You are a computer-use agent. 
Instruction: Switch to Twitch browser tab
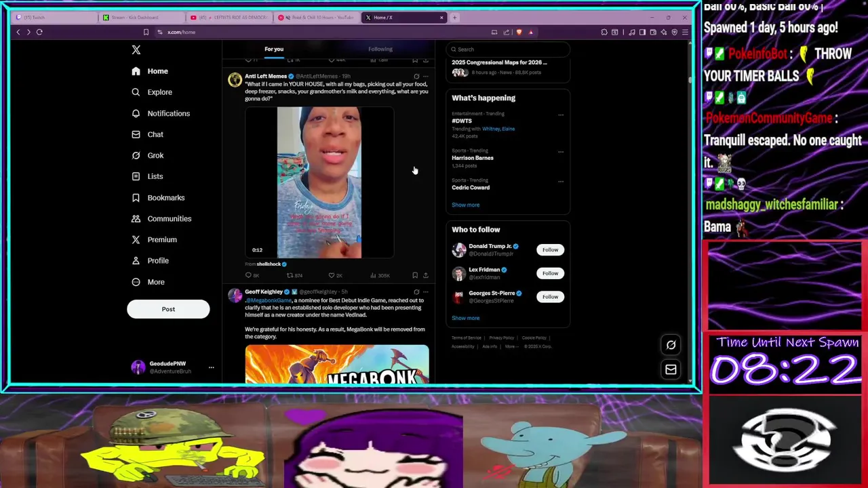(54, 18)
